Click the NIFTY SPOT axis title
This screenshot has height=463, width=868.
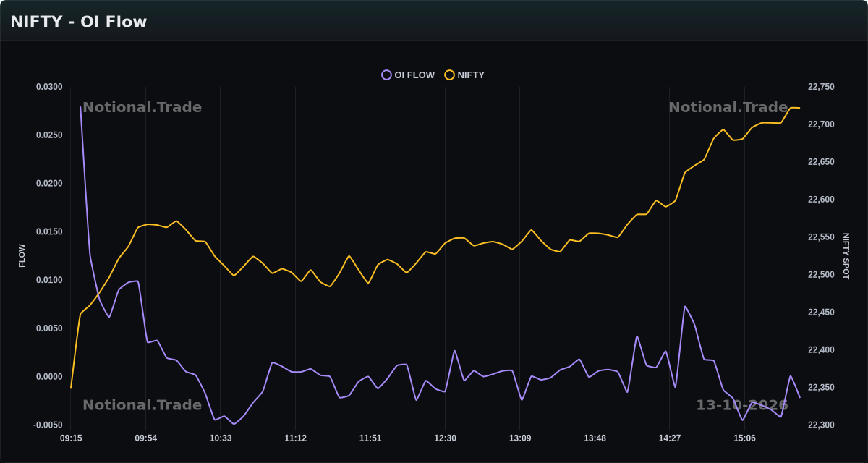(846, 256)
